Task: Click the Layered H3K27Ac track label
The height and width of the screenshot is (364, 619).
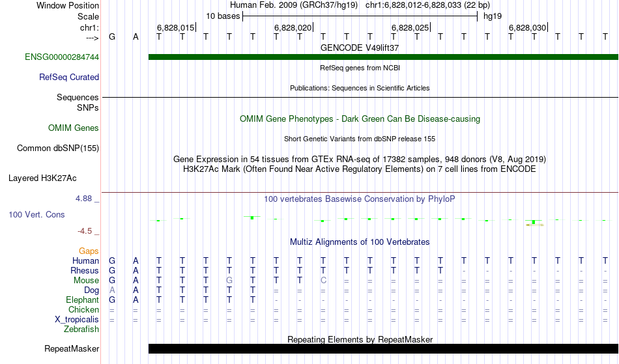Action: [x=42, y=178]
